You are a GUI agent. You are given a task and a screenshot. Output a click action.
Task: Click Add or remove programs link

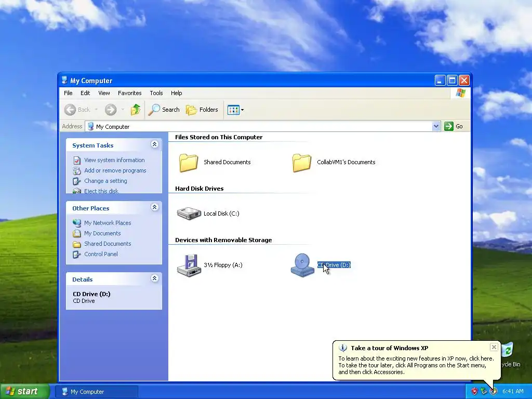pyautogui.click(x=115, y=170)
